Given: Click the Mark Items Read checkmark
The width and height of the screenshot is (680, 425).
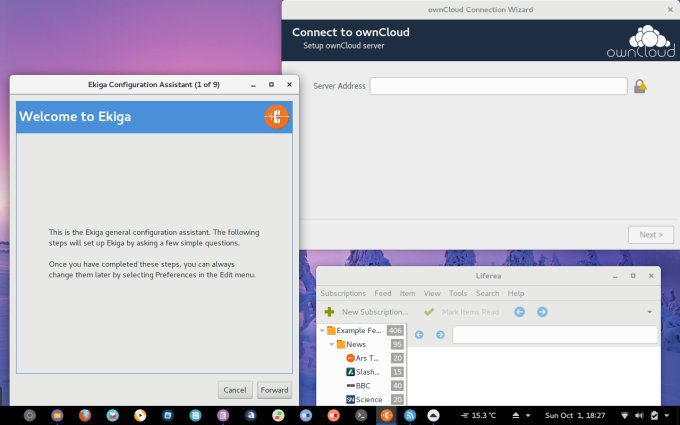Looking at the screenshot, I should (429, 312).
